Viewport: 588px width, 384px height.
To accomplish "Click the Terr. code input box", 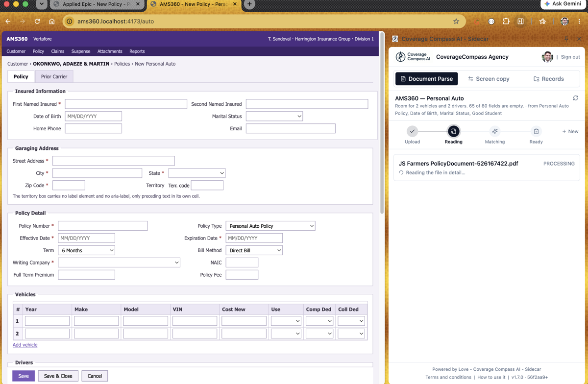I will pyautogui.click(x=207, y=185).
